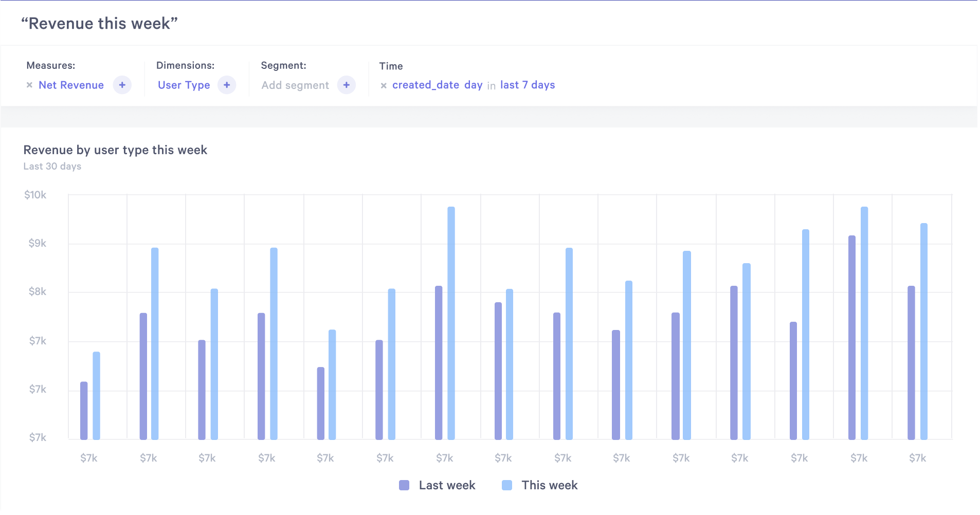980x515 pixels.
Task: Click the $8k y-axis label
Action: coord(38,291)
